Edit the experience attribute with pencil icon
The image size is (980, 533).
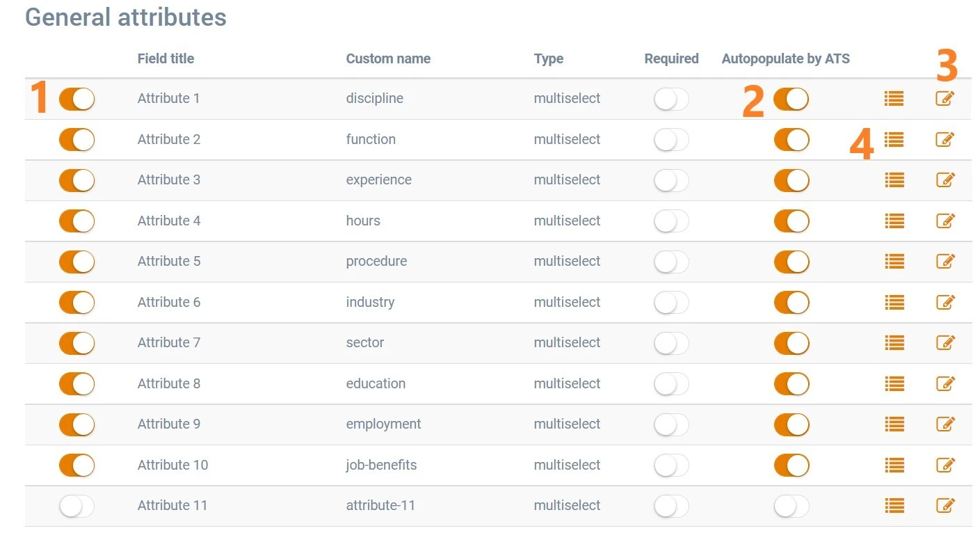[945, 180]
